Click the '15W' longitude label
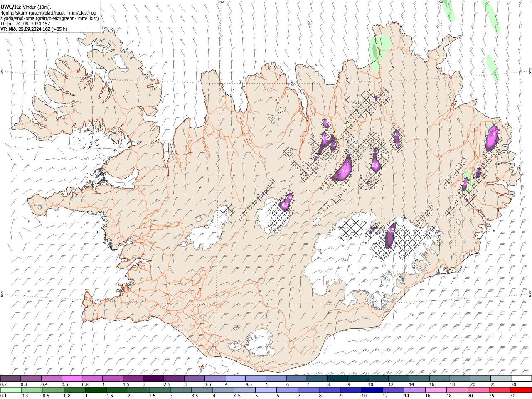532x399 pixels. [x=440, y=2]
